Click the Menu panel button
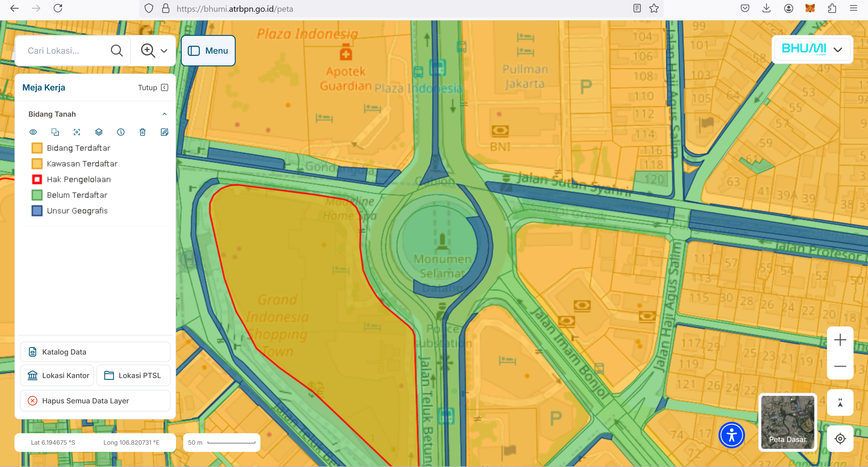 (x=208, y=51)
